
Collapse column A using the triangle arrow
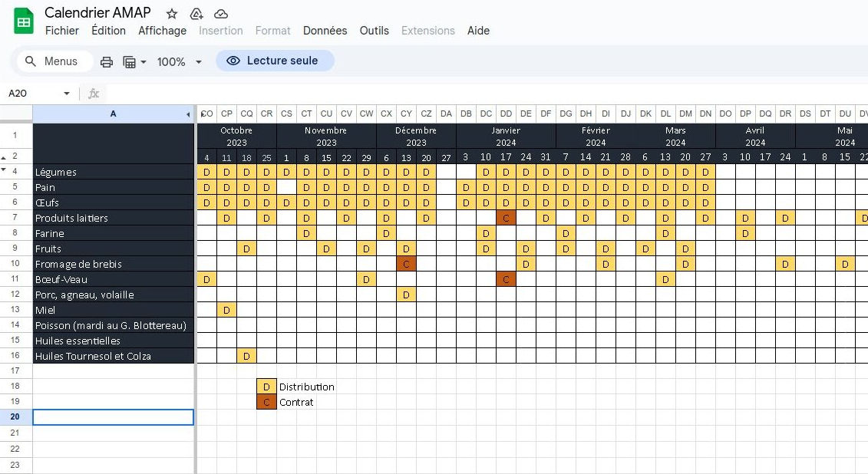pyautogui.click(x=187, y=113)
